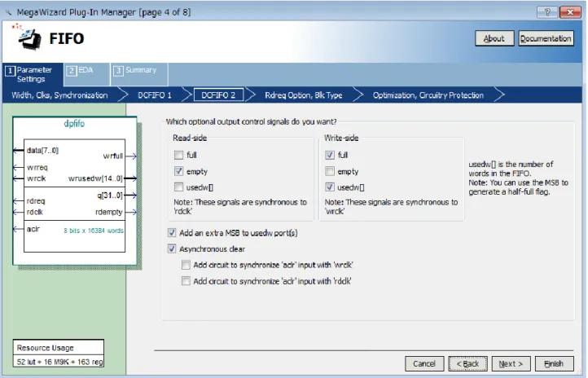Uncheck the Read-side empty checkbox
This screenshot has width=588, height=378.
(x=179, y=171)
